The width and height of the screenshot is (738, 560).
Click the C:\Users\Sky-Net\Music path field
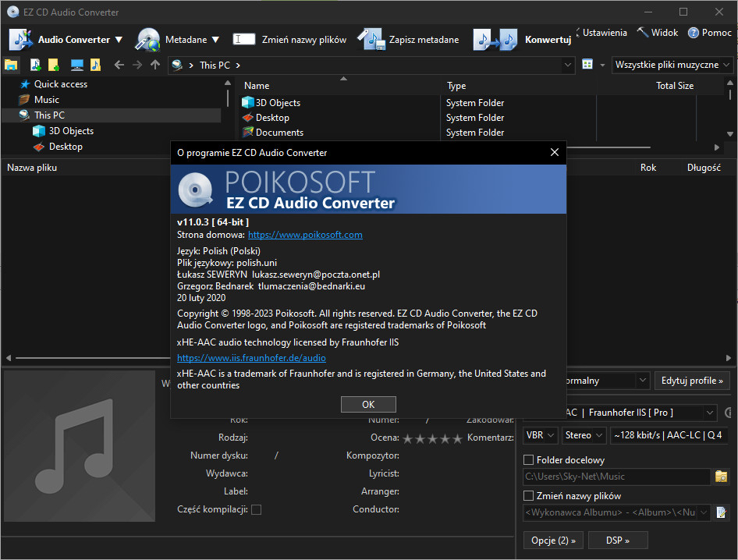(x=616, y=477)
